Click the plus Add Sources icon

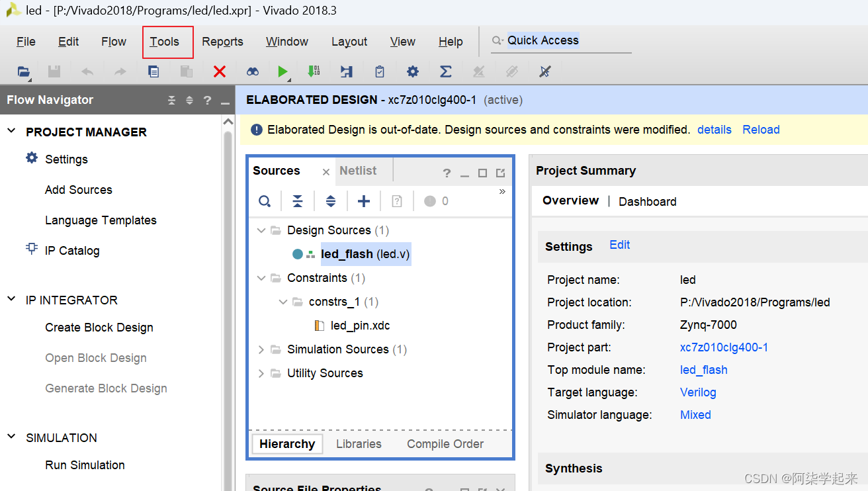[364, 201]
